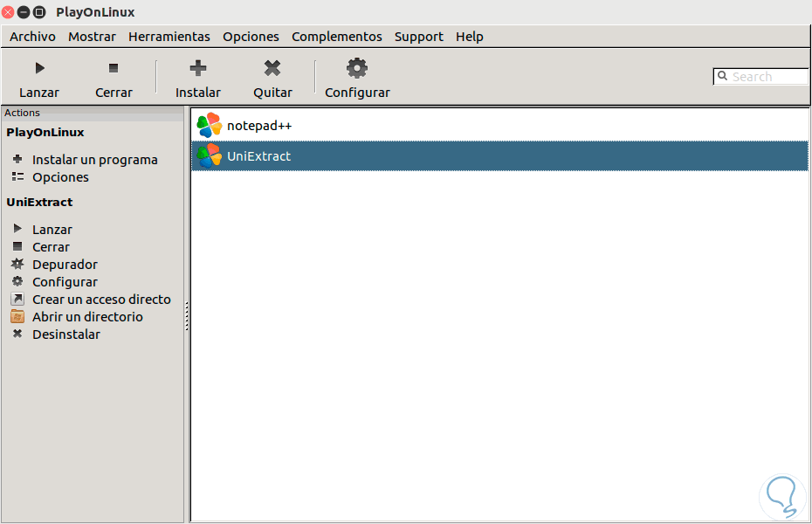Viewport: 812px width, 524px height.
Task: Open the Mostrar menu
Action: pyautogui.click(x=93, y=37)
